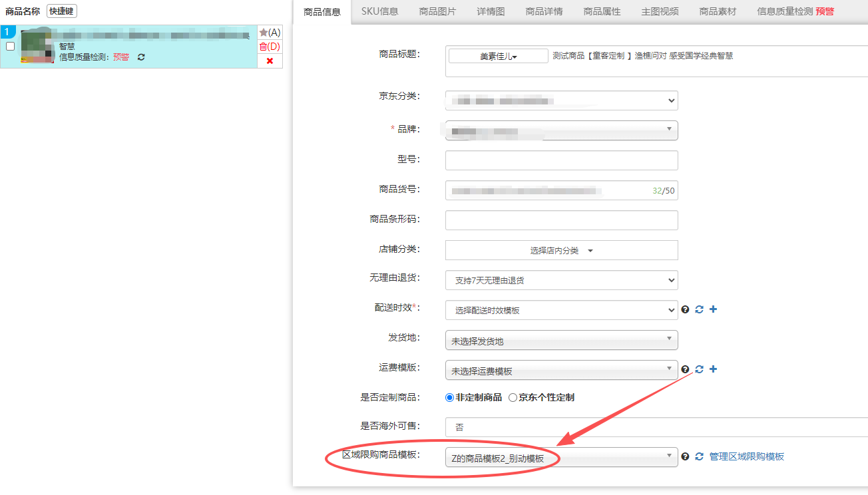Click into the 商品条形码 input field

tap(561, 220)
